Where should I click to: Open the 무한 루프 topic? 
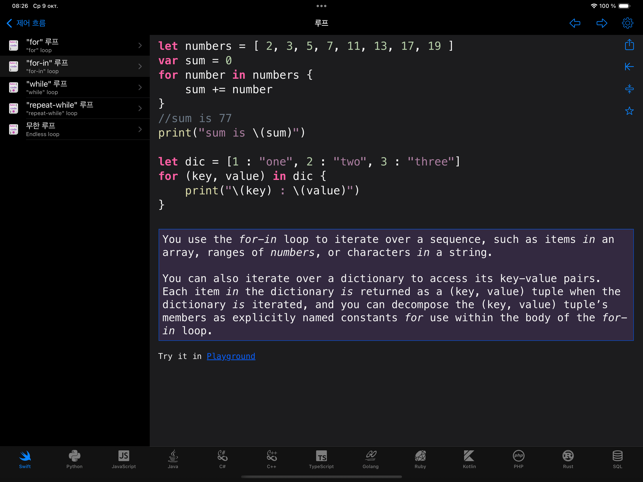[75, 129]
